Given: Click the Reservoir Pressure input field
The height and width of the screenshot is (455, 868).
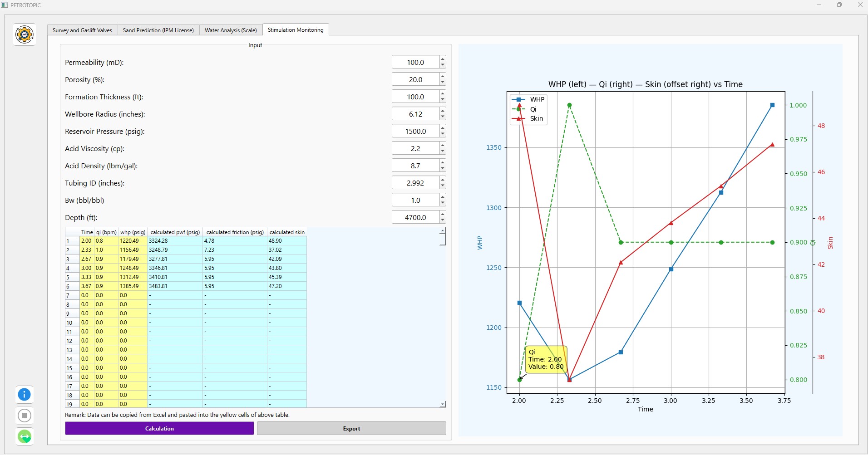Looking at the screenshot, I should [x=415, y=131].
